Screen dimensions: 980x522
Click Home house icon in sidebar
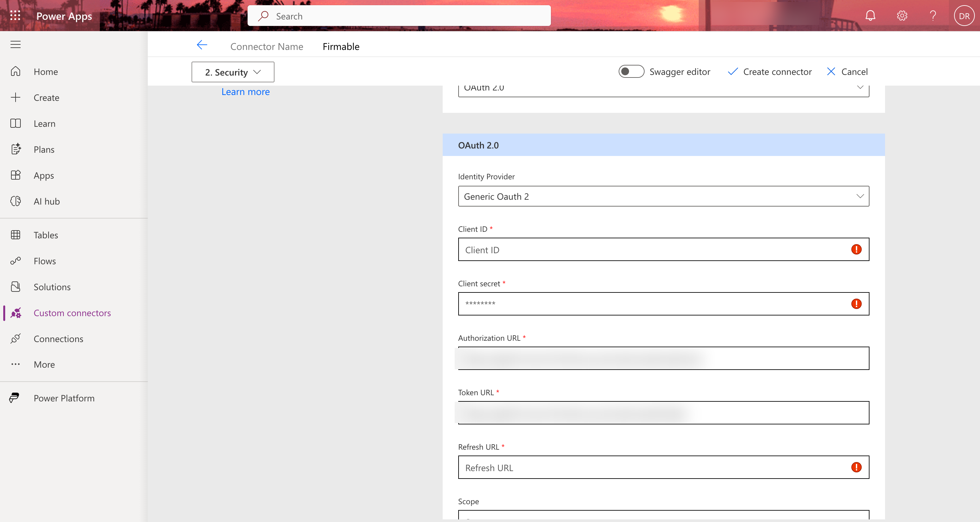[x=16, y=72]
